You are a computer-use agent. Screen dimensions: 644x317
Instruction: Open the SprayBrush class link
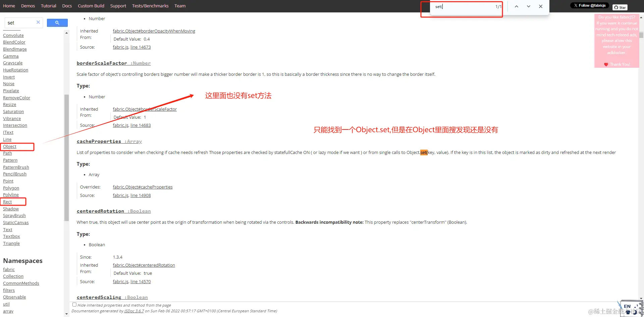click(x=14, y=215)
